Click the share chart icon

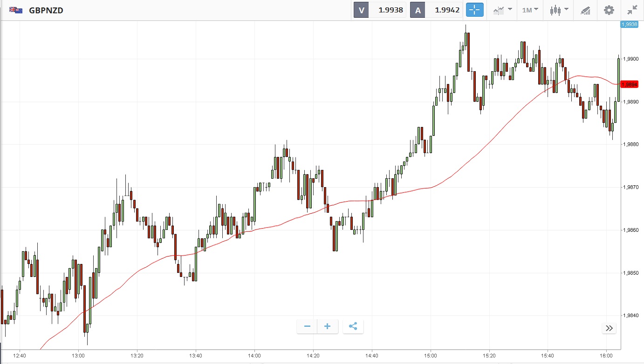coord(353,326)
